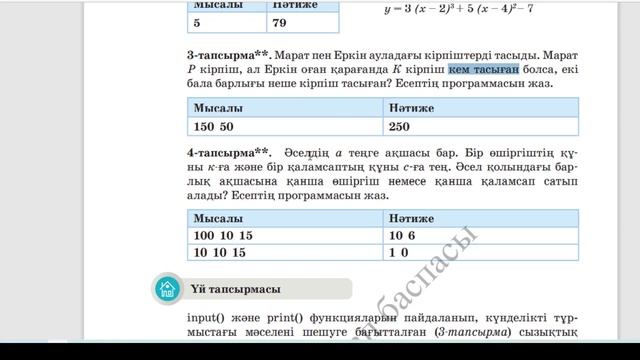The height and width of the screenshot is (360, 640).
Task: Click the highlighted words кем тасыған
Action: click(484, 69)
